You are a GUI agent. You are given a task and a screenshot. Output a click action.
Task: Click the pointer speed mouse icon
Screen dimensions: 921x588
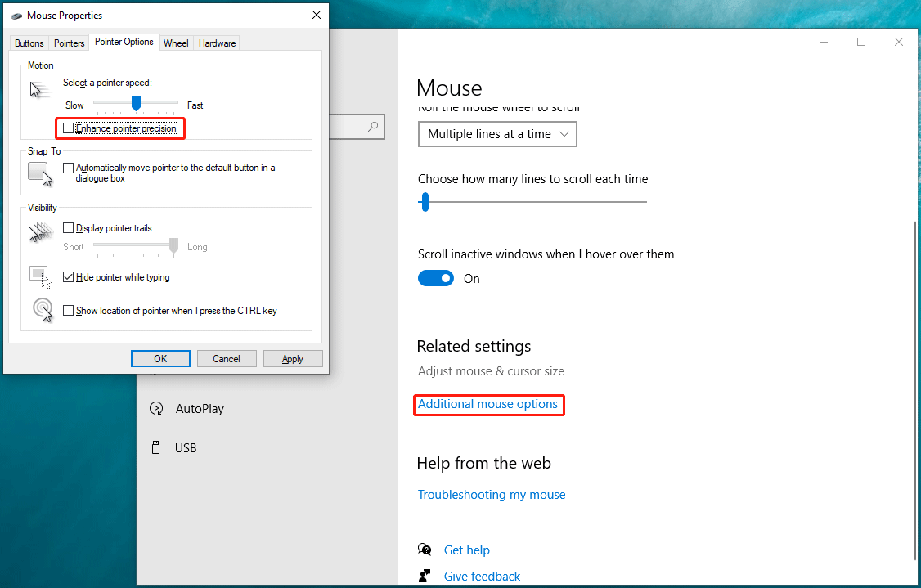[x=39, y=88]
